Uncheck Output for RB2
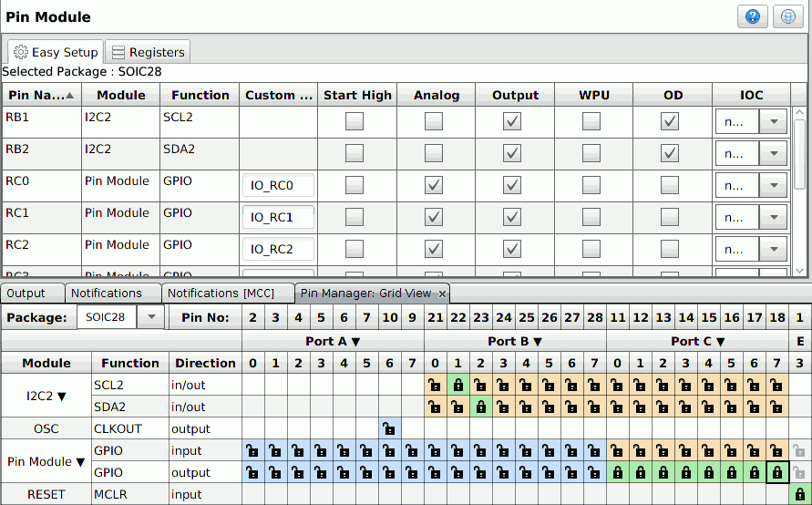This screenshot has width=812, height=505. 512,153
